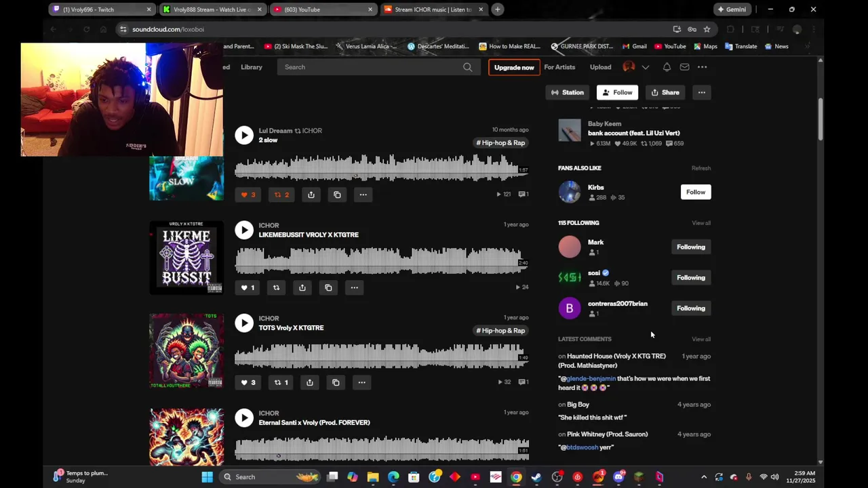This screenshot has width=868, height=488.
Task: Copy link icon on LIKEMEBUSSIT track
Action: (328, 287)
